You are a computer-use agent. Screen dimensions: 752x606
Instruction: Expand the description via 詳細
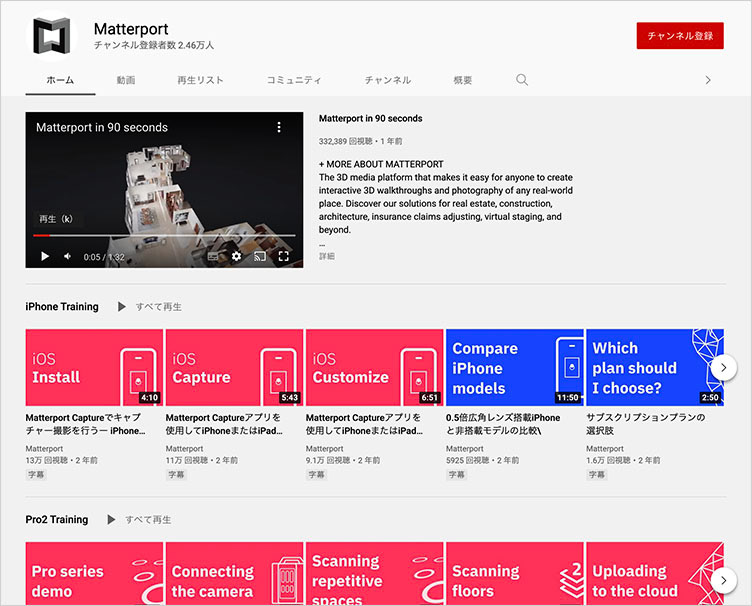pyautogui.click(x=327, y=256)
